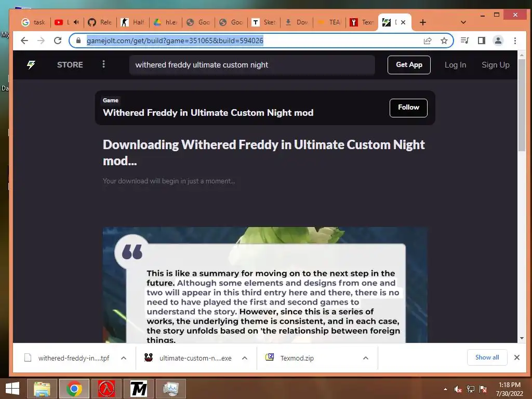Screen dimensions: 532x399
Task: Click the Get App button
Action: pyautogui.click(x=409, y=65)
